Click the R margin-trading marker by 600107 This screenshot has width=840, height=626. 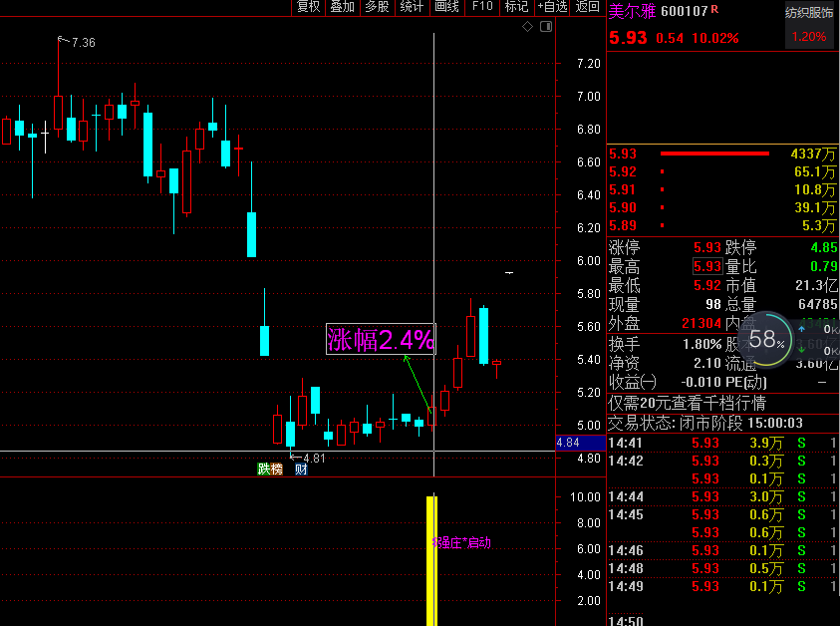[714, 9]
